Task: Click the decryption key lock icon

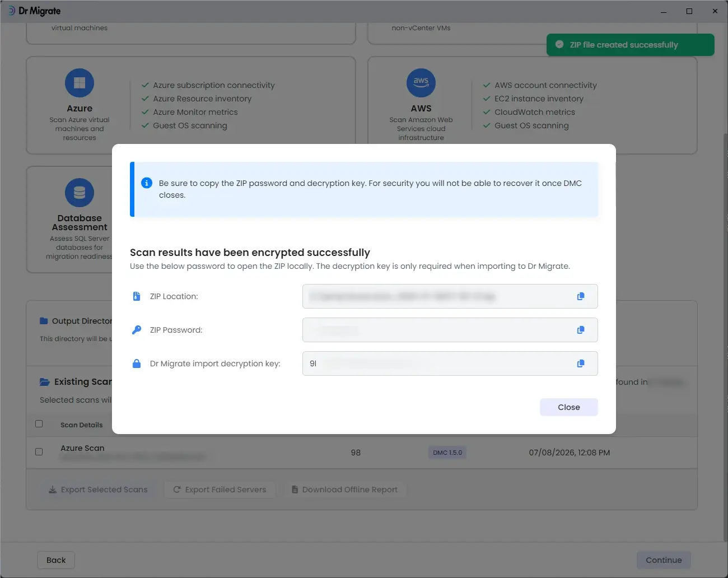Action: (x=137, y=363)
